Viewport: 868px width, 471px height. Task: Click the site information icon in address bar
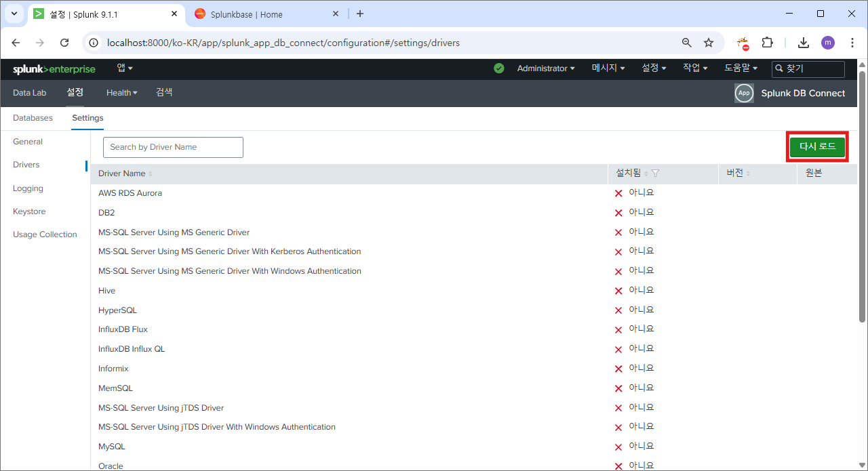coord(94,43)
